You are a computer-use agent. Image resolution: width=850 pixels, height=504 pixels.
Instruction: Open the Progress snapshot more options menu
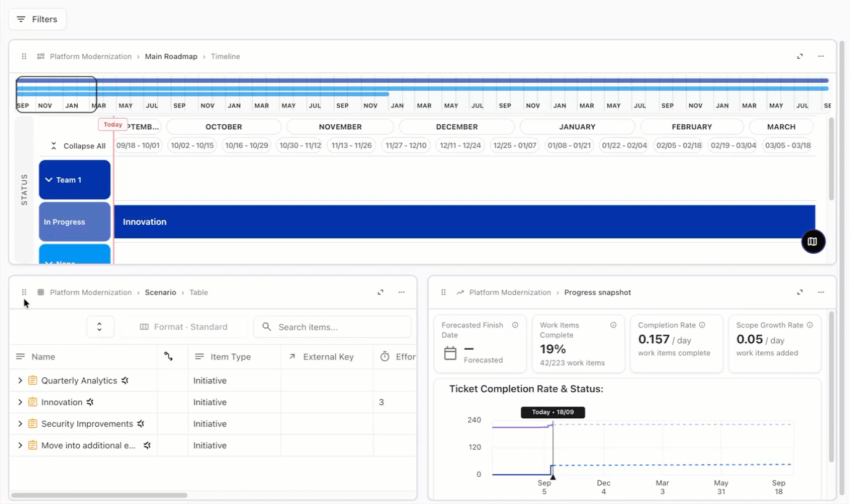coord(821,292)
